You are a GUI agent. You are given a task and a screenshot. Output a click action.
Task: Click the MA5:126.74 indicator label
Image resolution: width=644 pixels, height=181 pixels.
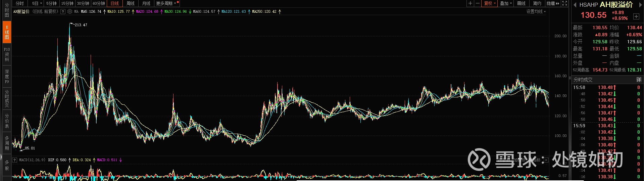coord(91,11)
